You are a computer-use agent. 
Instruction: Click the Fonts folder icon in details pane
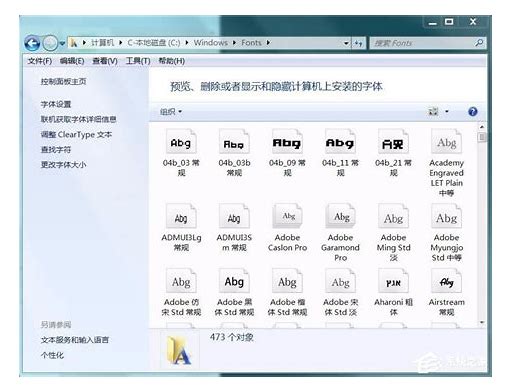point(179,350)
